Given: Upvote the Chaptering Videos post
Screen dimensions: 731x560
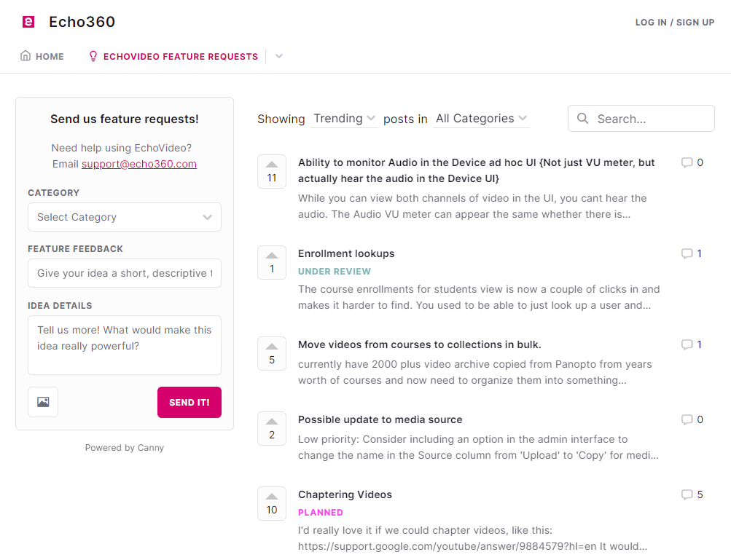Looking at the screenshot, I should point(272,504).
